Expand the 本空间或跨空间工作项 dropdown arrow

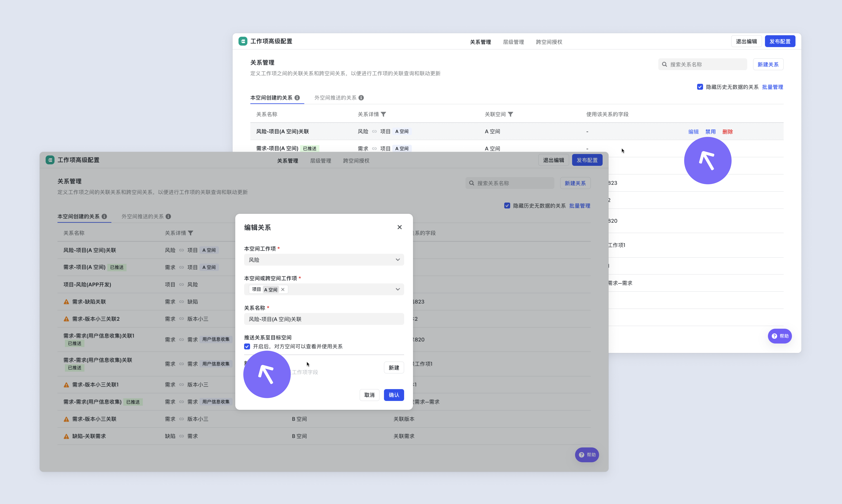pos(398,289)
